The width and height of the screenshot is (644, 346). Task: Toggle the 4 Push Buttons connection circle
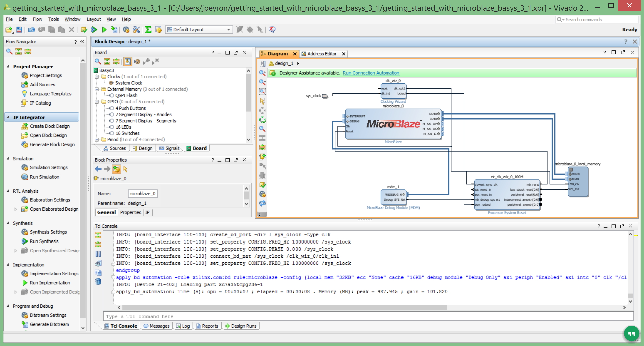coord(111,108)
